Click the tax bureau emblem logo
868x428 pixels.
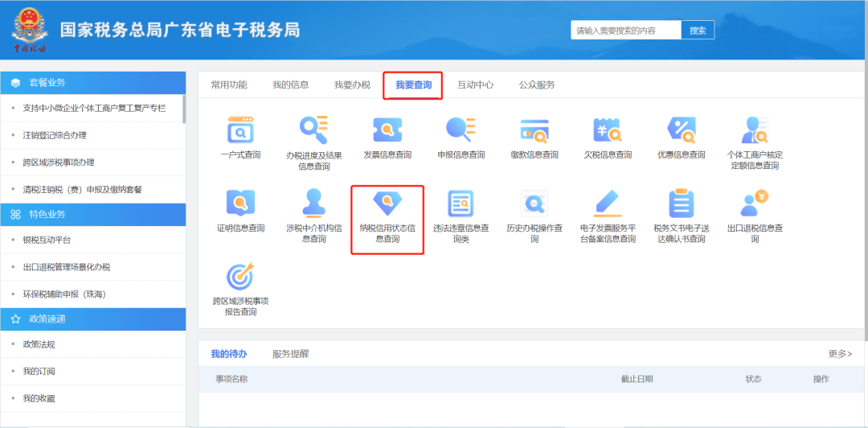[30, 31]
